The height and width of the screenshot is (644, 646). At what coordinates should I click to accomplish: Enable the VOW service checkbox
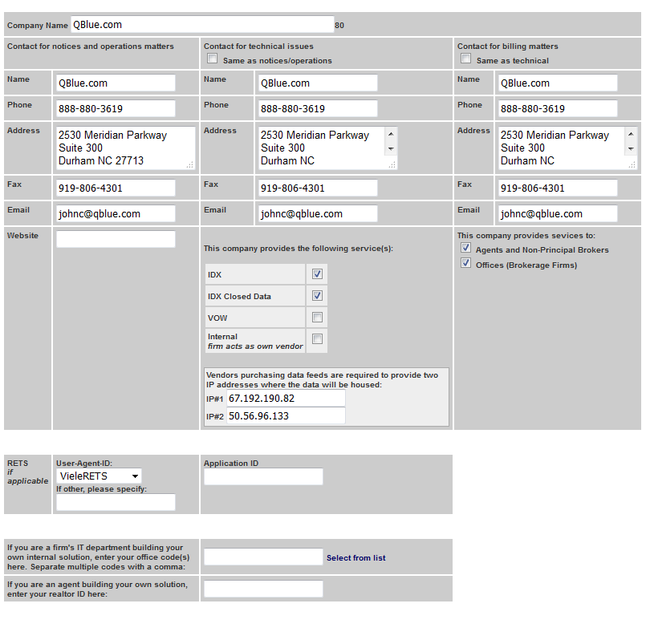[317, 318]
